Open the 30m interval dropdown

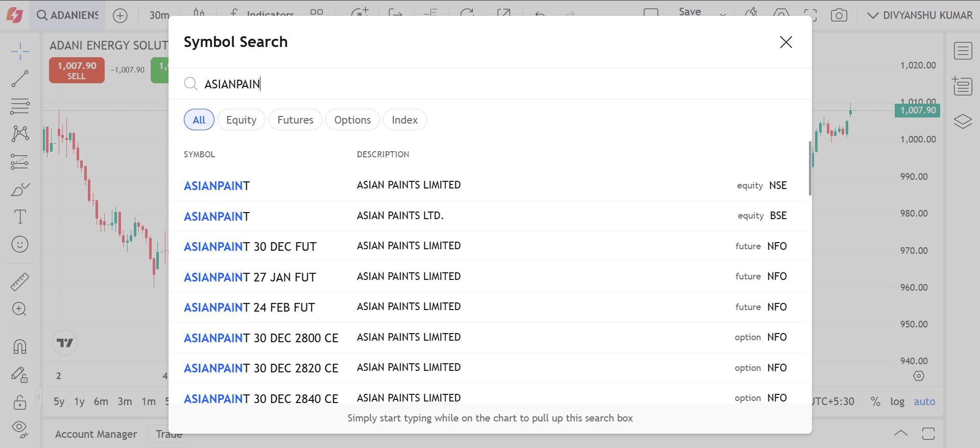click(159, 15)
